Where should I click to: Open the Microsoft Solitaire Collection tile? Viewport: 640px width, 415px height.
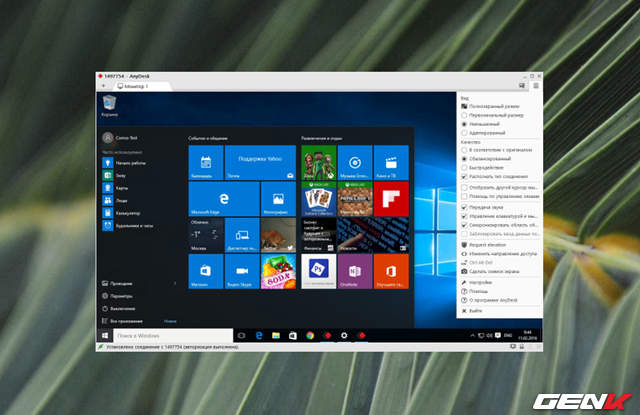[x=319, y=199]
